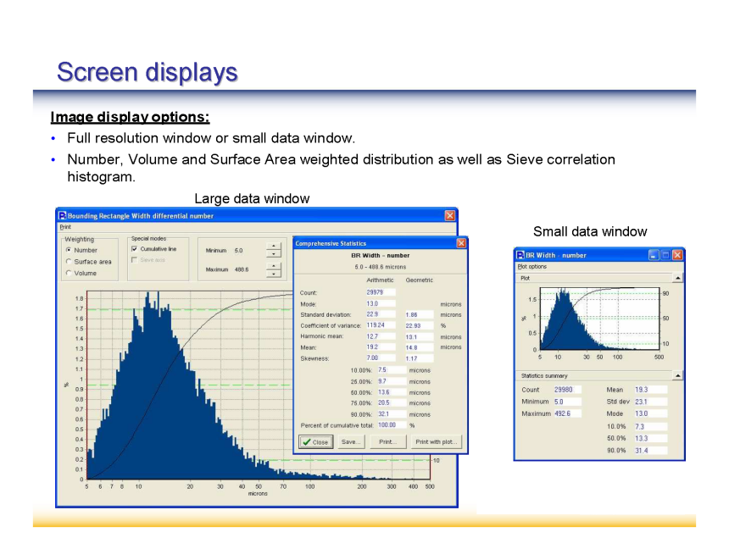Click the app icon in the large window title bar

tap(62, 216)
